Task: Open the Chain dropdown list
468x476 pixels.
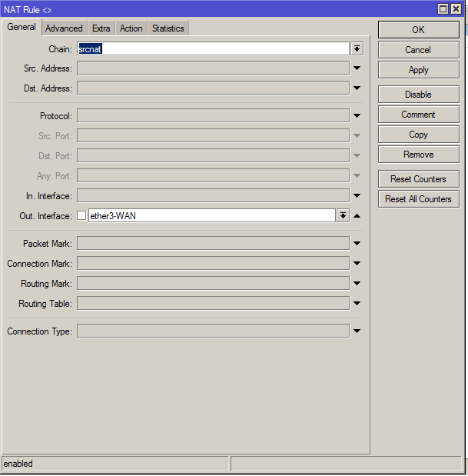Action: pyautogui.click(x=357, y=48)
